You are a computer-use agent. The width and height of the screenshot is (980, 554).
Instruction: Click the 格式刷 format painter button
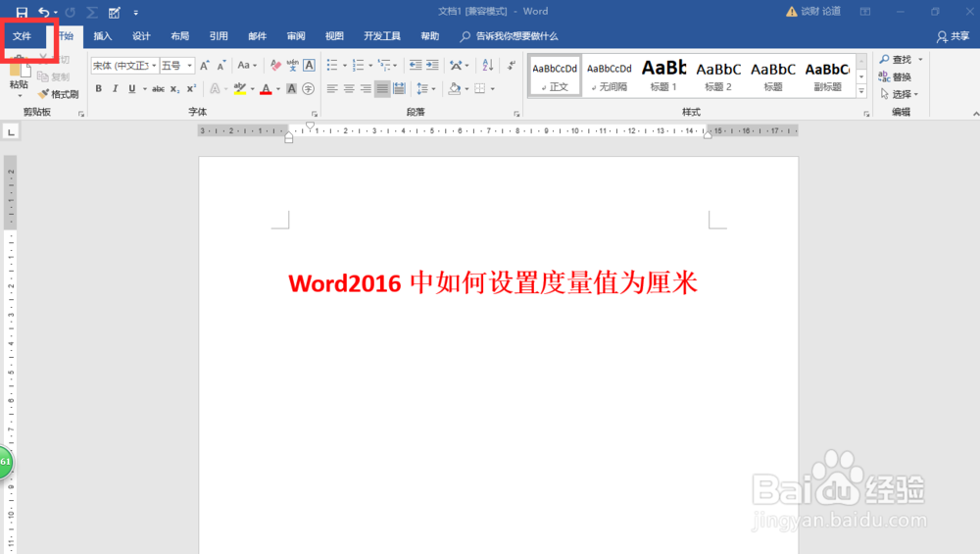[x=58, y=94]
